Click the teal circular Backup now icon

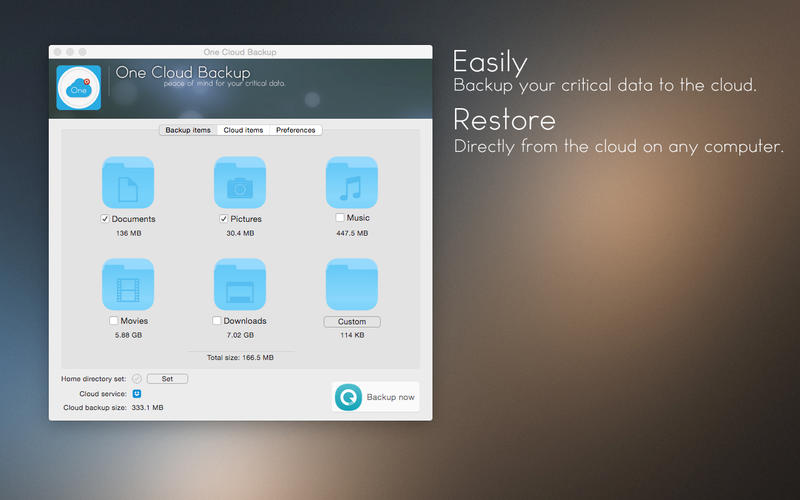point(348,397)
